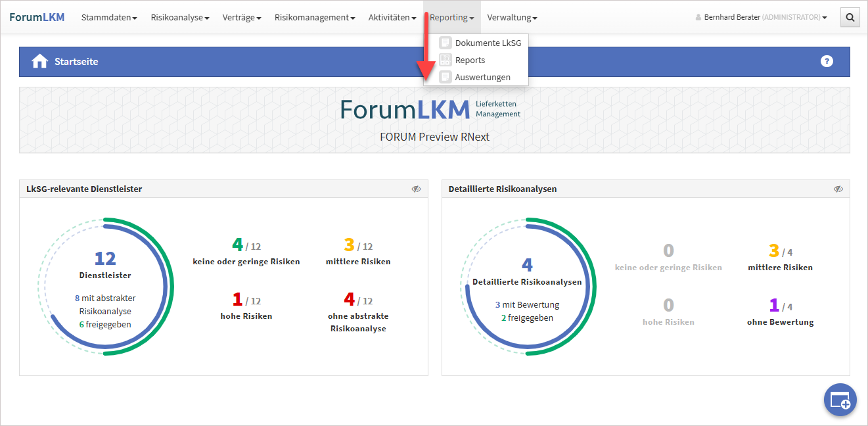
Task: Expand the Stammdaten dropdown menu
Action: click(x=109, y=18)
